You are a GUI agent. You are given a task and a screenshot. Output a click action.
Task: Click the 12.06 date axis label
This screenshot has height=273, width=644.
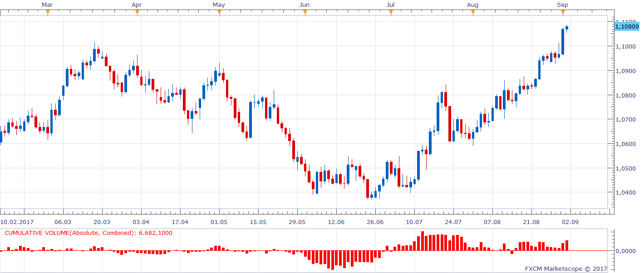(x=336, y=222)
